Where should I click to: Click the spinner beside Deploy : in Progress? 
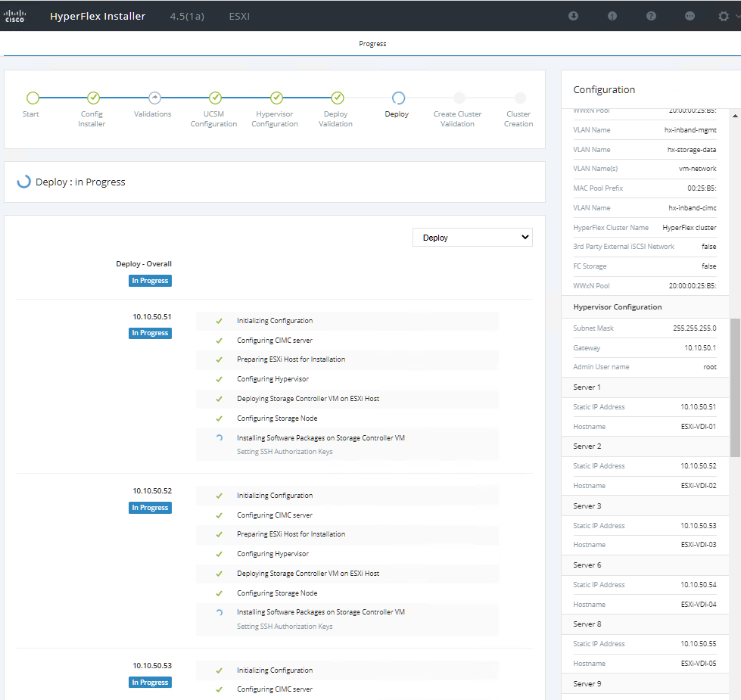23,182
